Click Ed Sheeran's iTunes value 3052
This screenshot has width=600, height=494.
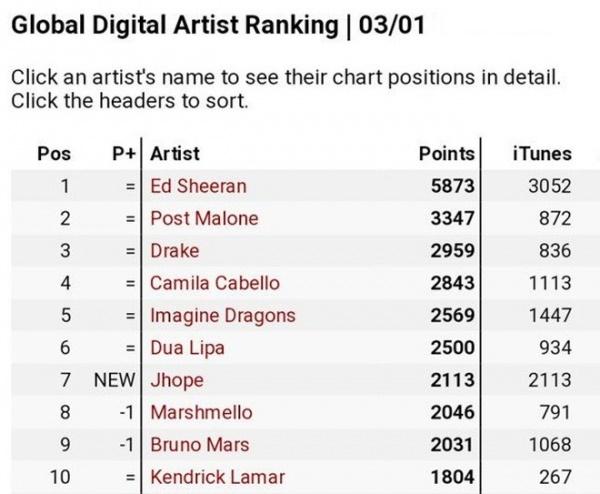pyautogui.click(x=549, y=186)
